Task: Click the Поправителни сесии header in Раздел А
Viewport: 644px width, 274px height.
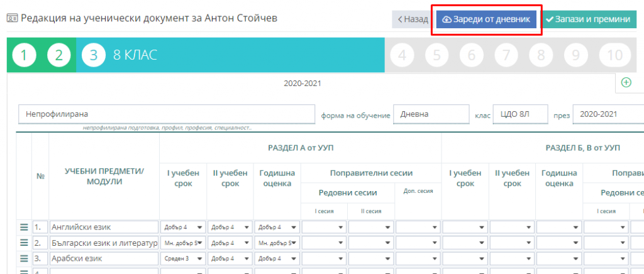Action: click(371, 173)
